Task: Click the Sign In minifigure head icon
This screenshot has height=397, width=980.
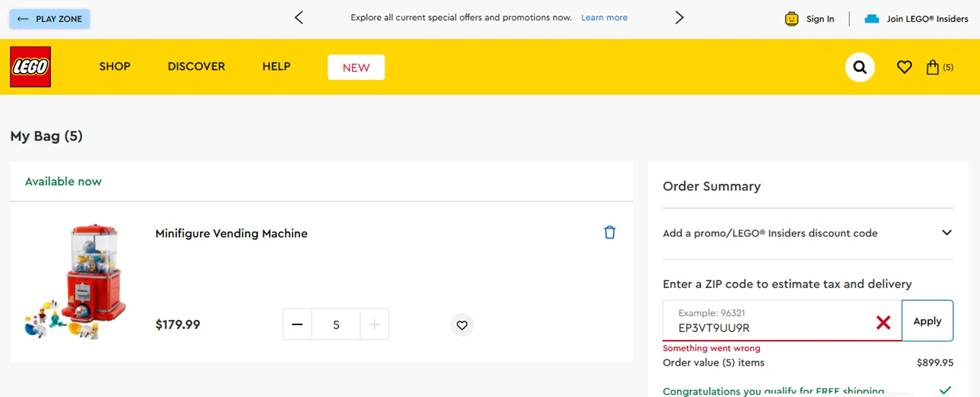Action: click(792, 19)
